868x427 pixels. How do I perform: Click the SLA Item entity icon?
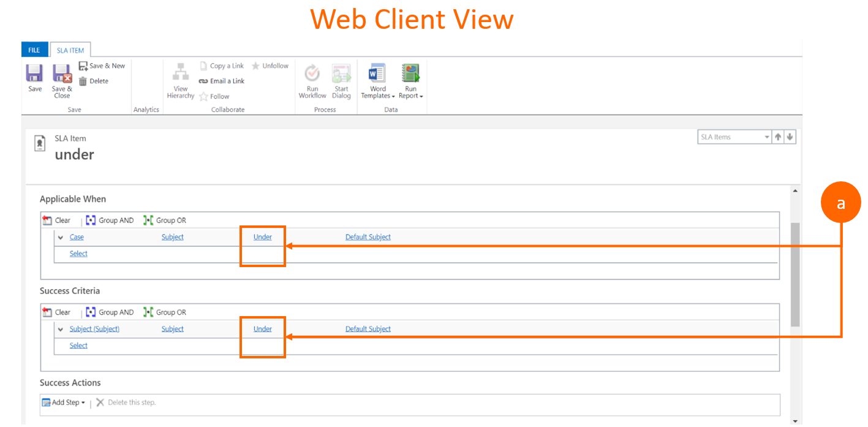point(39,143)
